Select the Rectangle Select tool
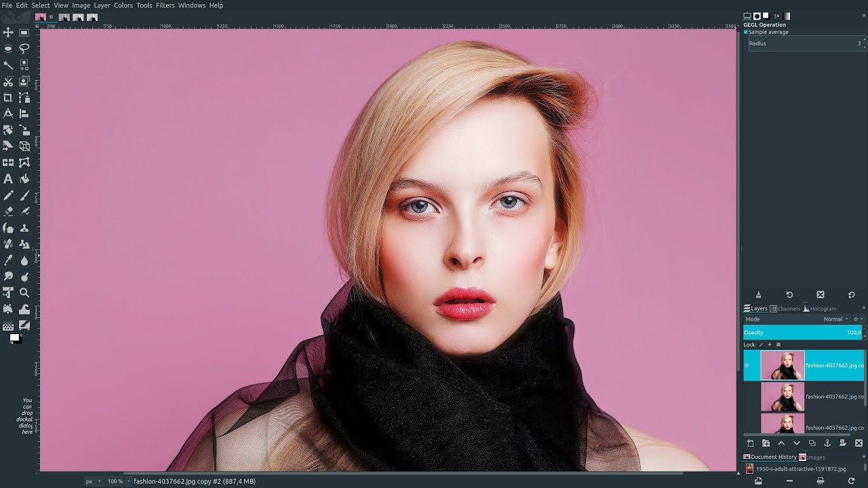The height and width of the screenshot is (488, 868). pos(24,32)
